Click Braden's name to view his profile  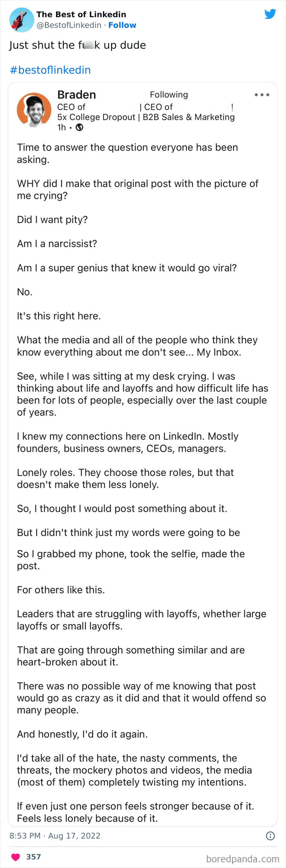tap(77, 95)
